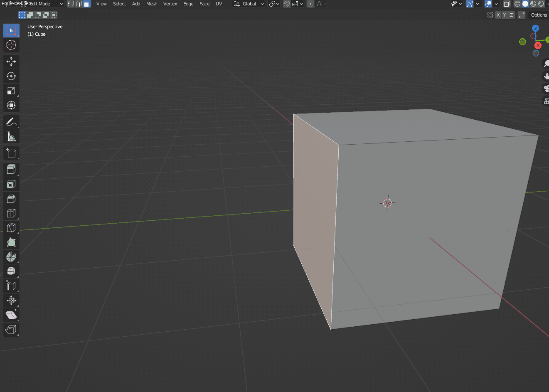549x392 pixels.
Task: Toggle snapping magnet
Action: [287, 4]
